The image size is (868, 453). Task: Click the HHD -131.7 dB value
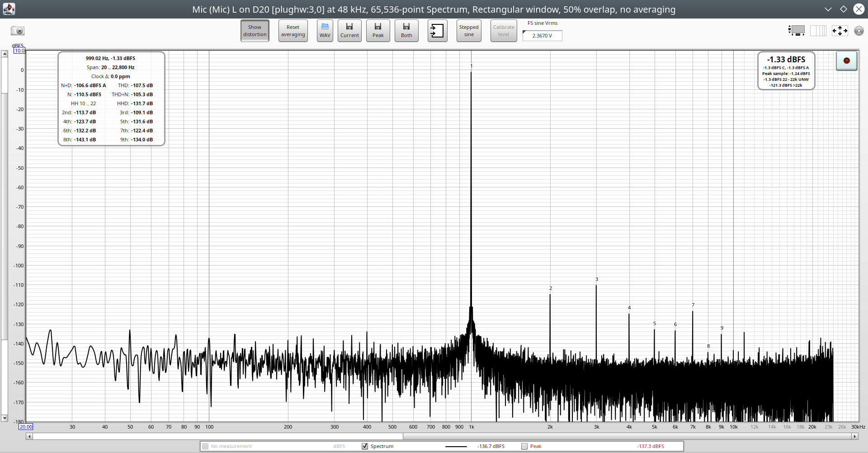pos(142,103)
